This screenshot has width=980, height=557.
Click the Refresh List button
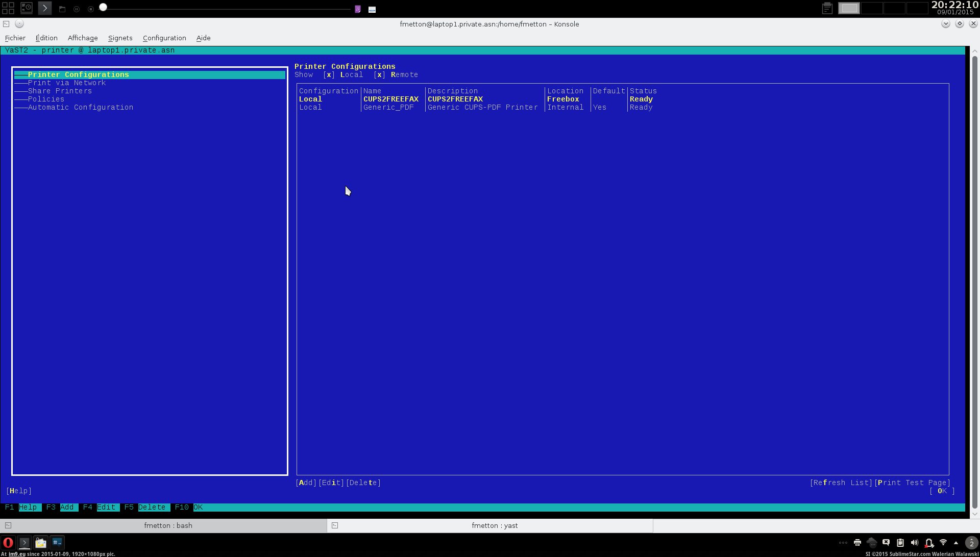tap(841, 483)
